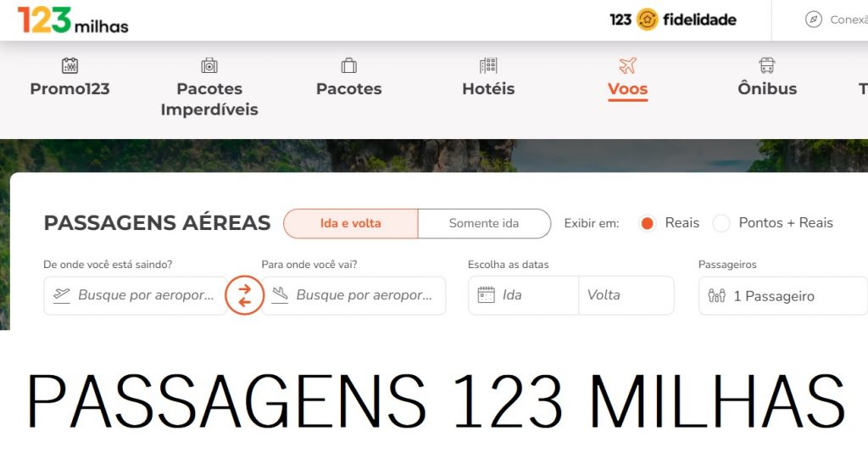The width and height of the screenshot is (868, 470).
Task: Open the Ida departure date picker
Action: 524,295
